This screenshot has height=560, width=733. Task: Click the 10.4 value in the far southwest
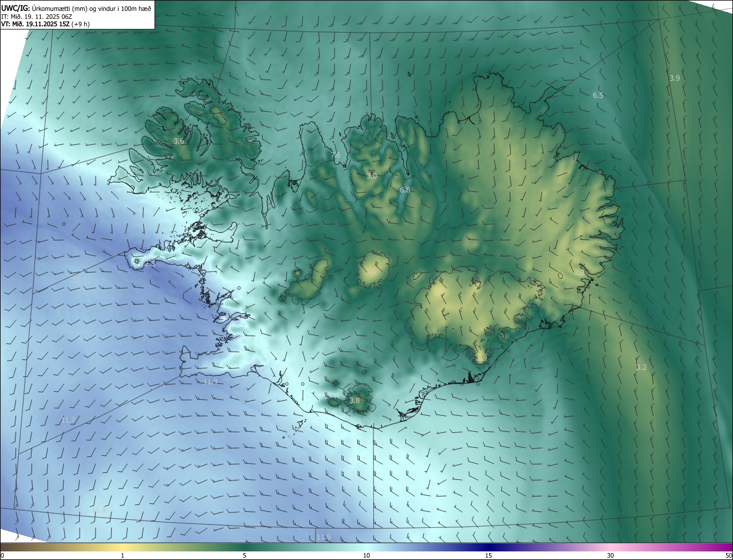[x=98, y=509]
